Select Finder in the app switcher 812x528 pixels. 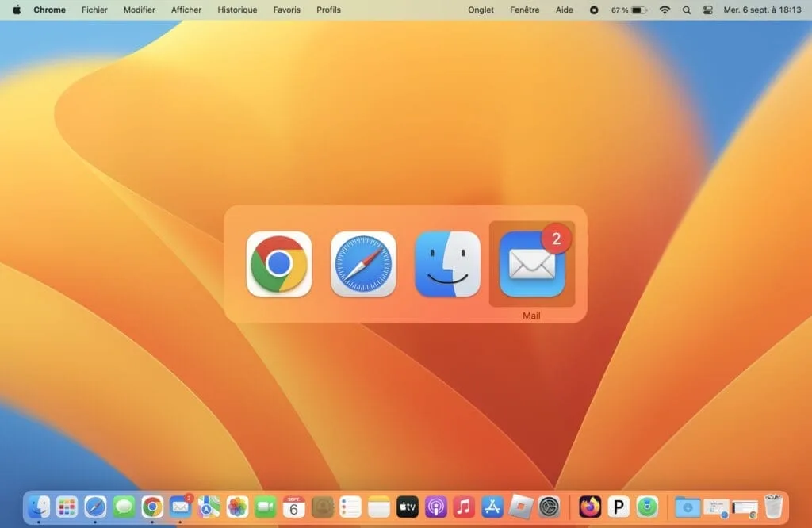447,266
